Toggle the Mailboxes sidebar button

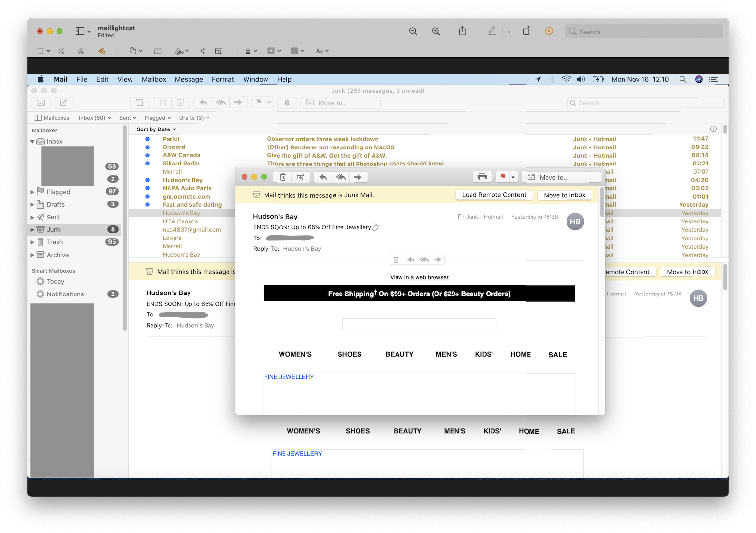click(52, 118)
